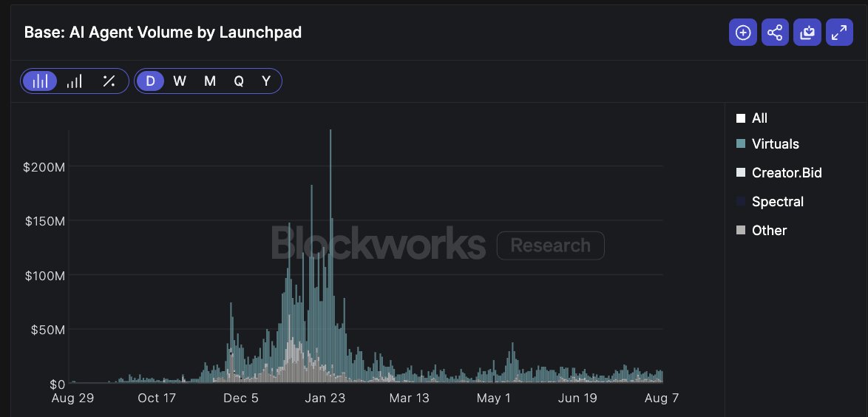Click the download chart data icon
The height and width of the screenshot is (417, 868).
pos(807,33)
